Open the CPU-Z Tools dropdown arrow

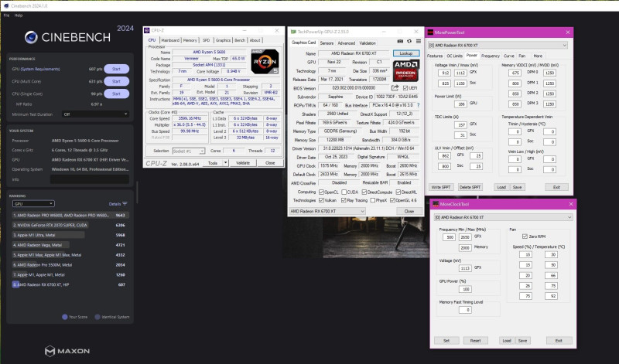tap(225, 163)
